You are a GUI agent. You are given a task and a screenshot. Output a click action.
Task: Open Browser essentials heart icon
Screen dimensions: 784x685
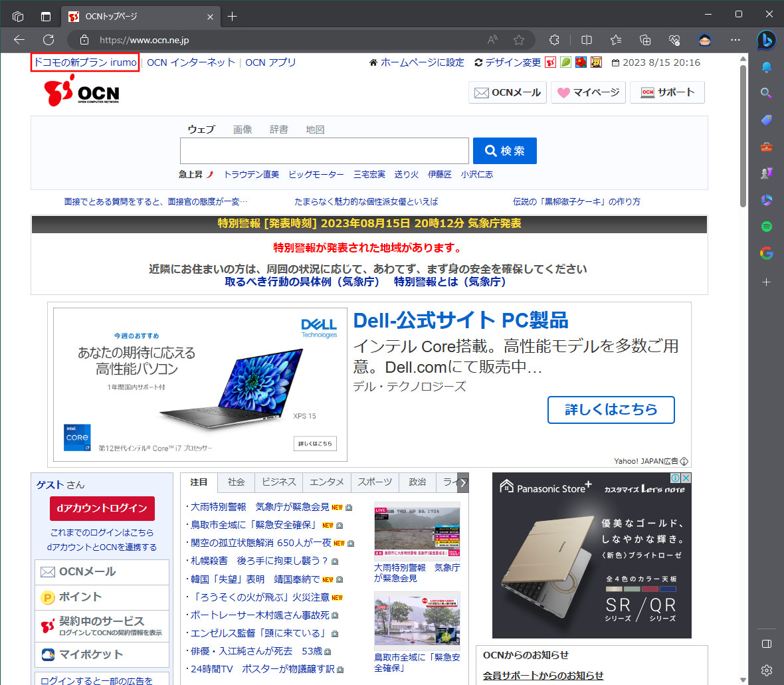tap(674, 40)
